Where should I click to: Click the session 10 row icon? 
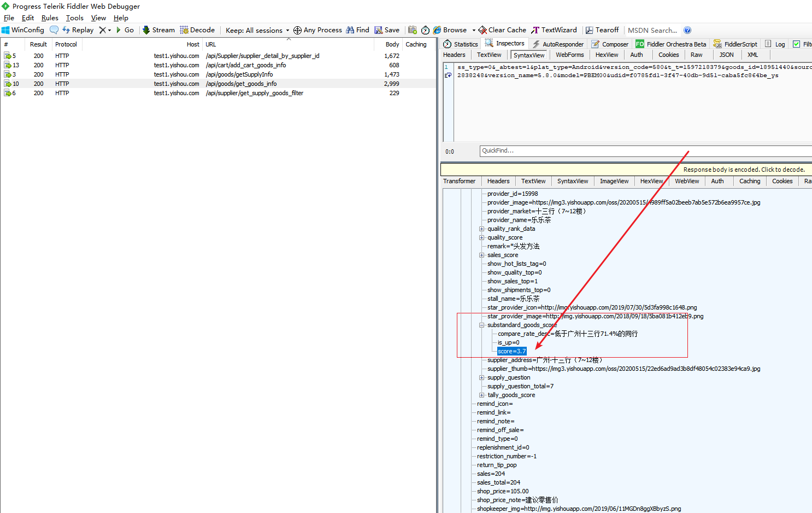8,84
